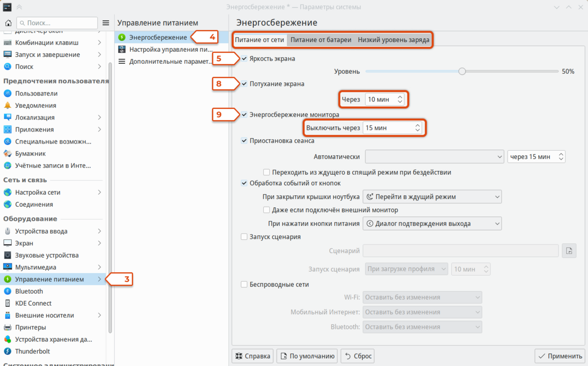Click the Принтеры printer icon
Viewport: 588px width, 366px height.
click(x=8, y=327)
